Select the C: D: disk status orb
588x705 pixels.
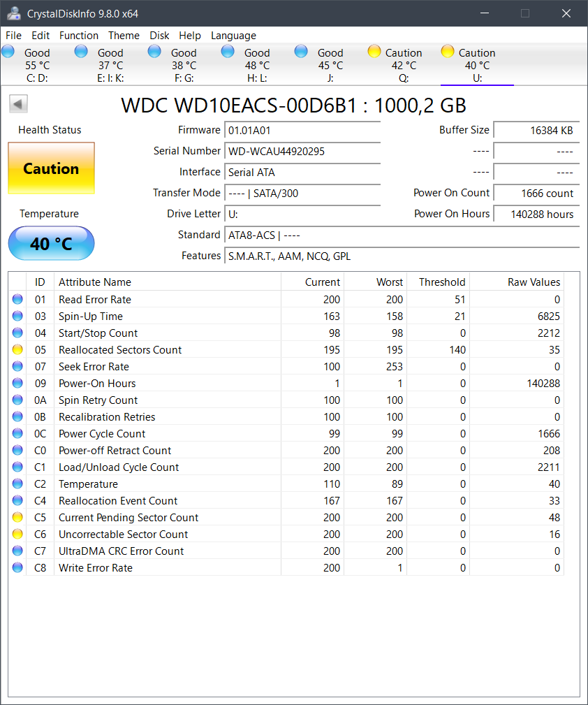point(8,52)
